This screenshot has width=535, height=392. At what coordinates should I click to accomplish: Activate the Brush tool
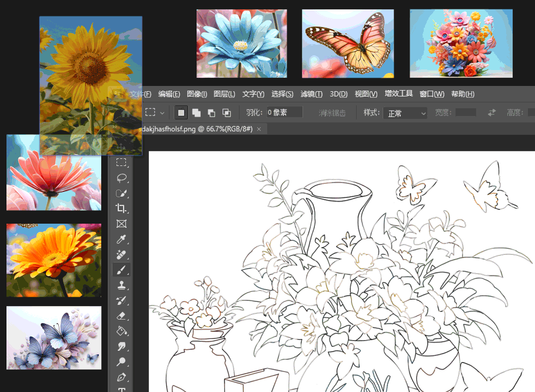[122, 270]
